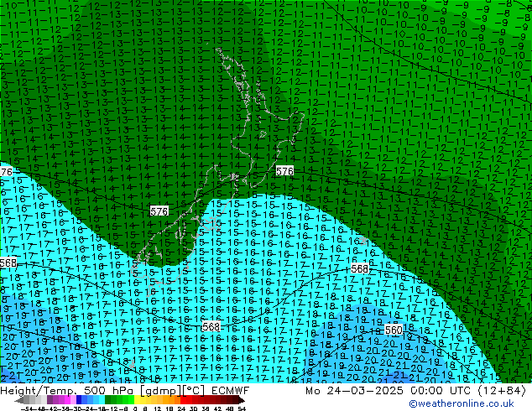Click the 568 contour label nearest the 560 label

tap(360, 269)
